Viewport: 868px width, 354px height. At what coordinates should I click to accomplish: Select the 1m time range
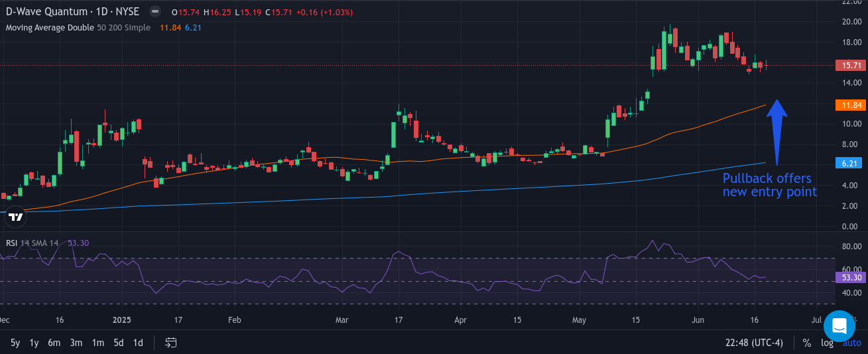coord(98,343)
